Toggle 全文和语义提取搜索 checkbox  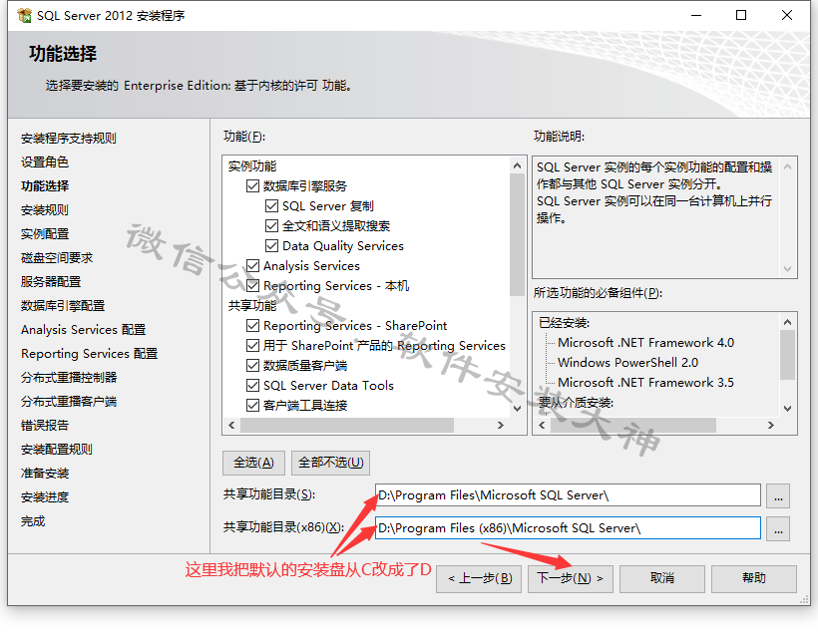[271, 225]
